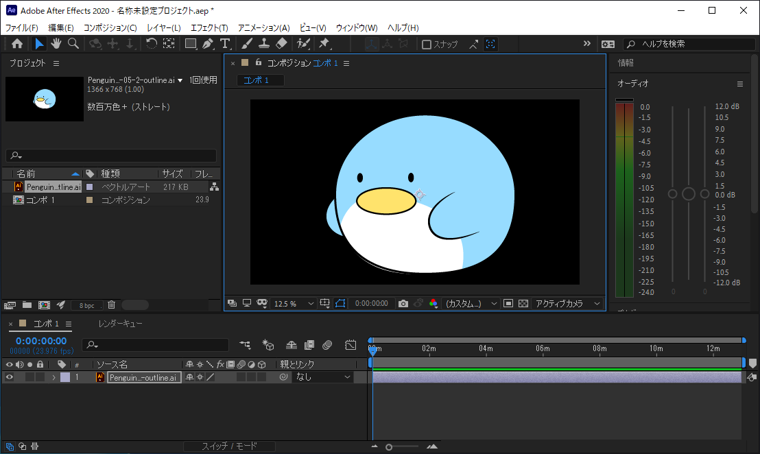This screenshot has height=454, width=760.
Task: Switch to the レンダーキュー tab
Action: (x=120, y=324)
